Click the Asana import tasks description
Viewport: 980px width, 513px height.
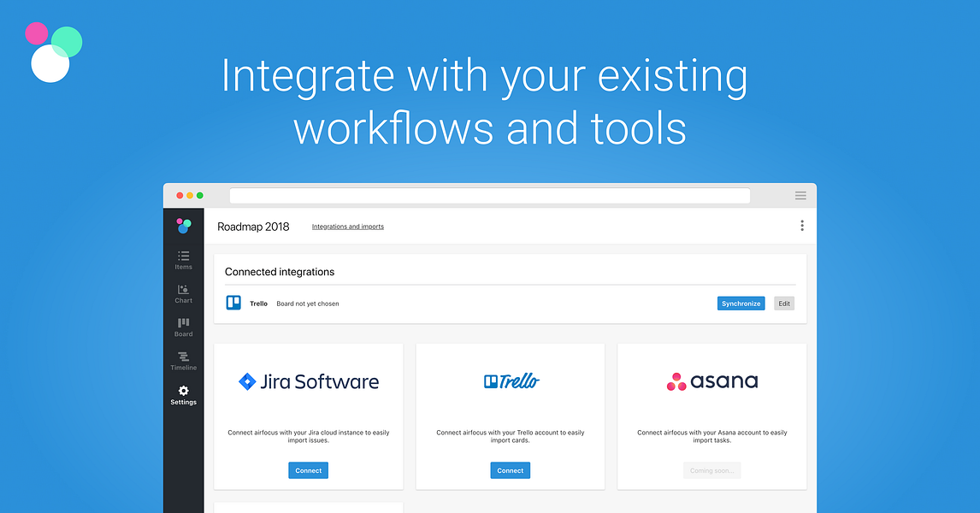click(x=711, y=436)
